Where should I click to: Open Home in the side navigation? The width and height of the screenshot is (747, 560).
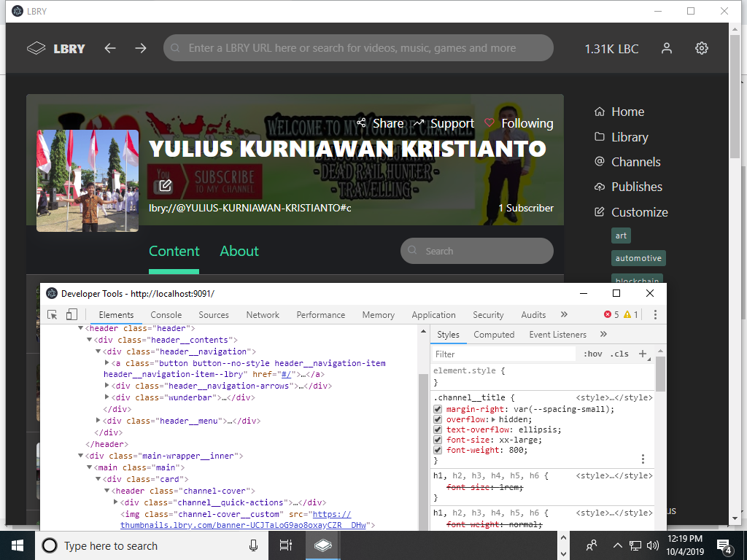(619, 112)
